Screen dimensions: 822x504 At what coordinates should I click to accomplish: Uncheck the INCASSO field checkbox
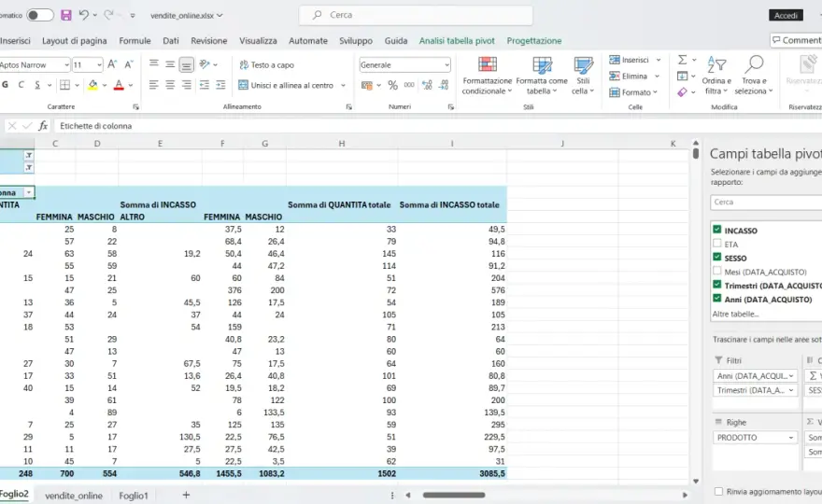[x=717, y=230]
